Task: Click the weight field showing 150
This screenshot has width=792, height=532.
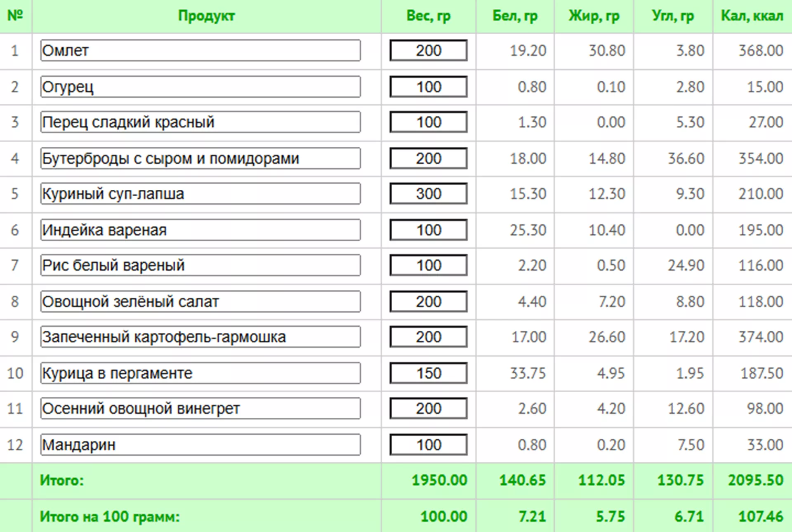Action: pos(428,373)
